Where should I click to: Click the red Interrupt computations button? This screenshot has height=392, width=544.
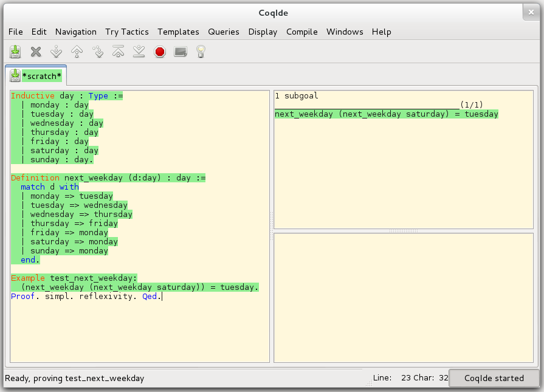[x=160, y=52]
